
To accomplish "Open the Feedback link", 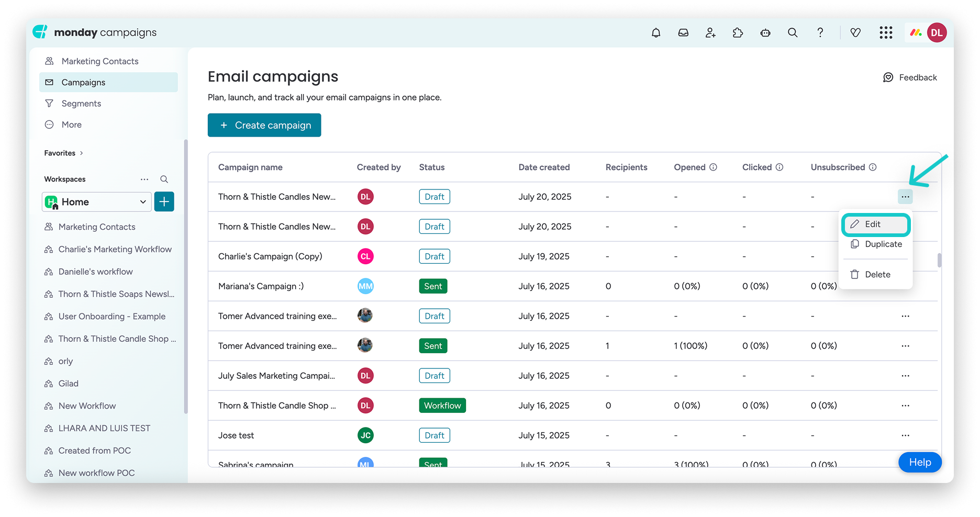I will 910,77.
